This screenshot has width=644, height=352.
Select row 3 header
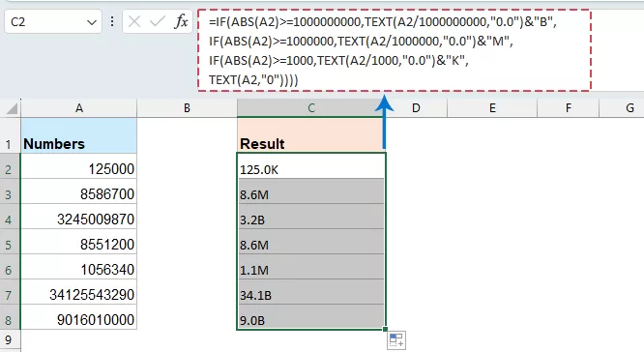click(x=10, y=191)
